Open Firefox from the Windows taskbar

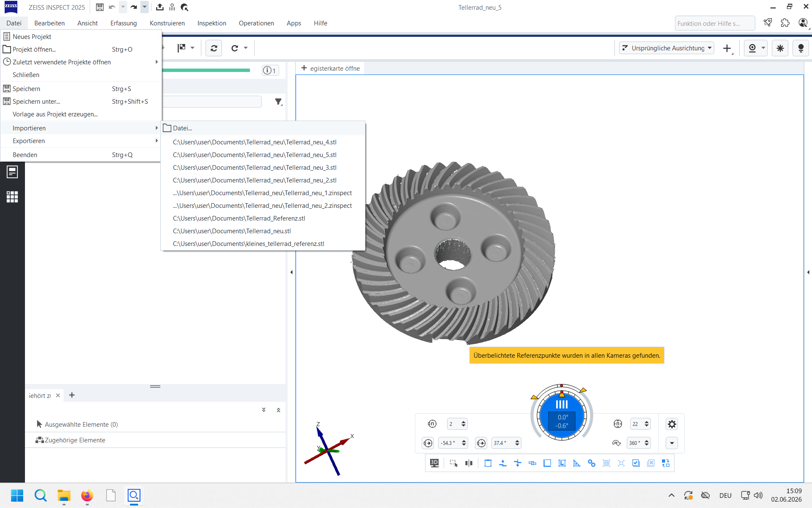[87, 495]
